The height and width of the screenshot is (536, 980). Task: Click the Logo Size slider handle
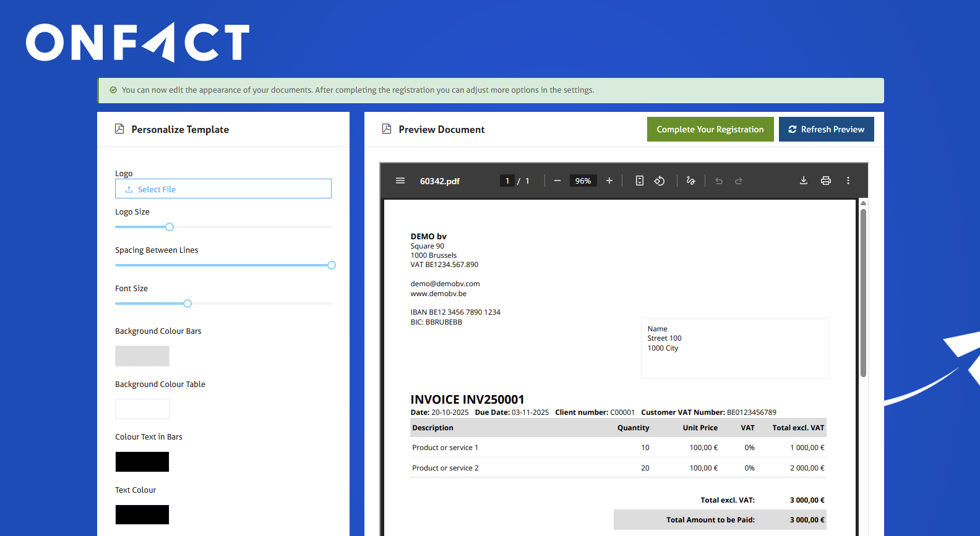170,227
